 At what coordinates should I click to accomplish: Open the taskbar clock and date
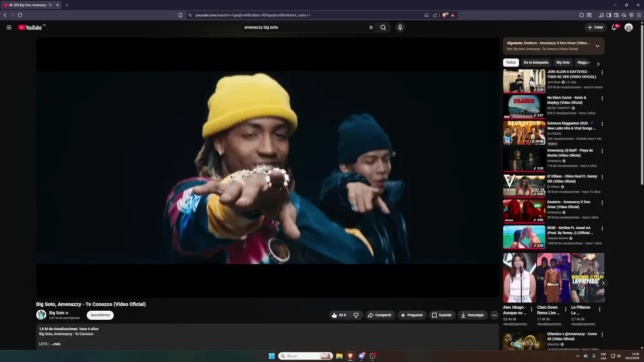[x=632, y=356]
